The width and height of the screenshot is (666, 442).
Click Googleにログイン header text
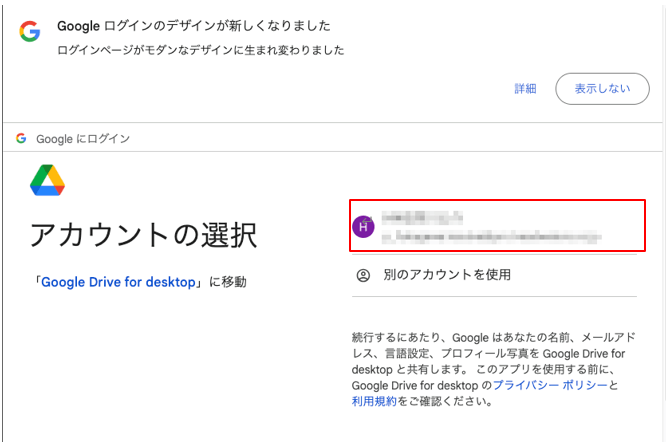point(83,139)
